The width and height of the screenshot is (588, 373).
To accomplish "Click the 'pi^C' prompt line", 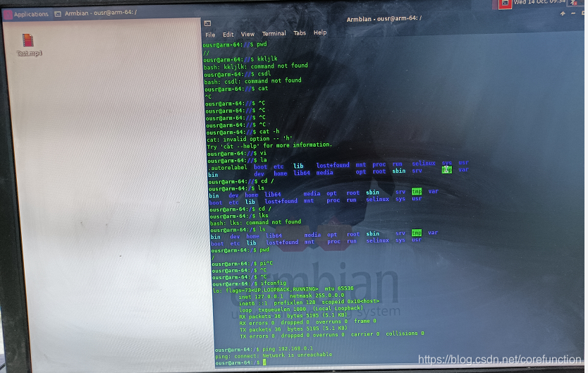I will 243,264.
